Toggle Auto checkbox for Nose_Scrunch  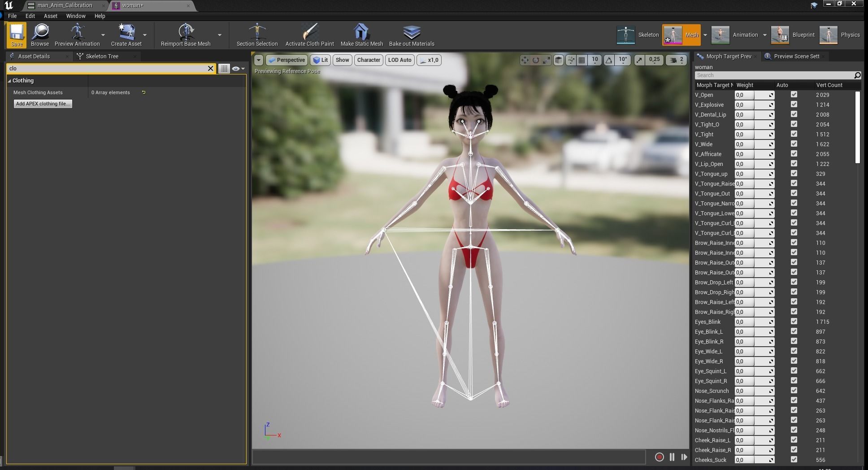[794, 391]
